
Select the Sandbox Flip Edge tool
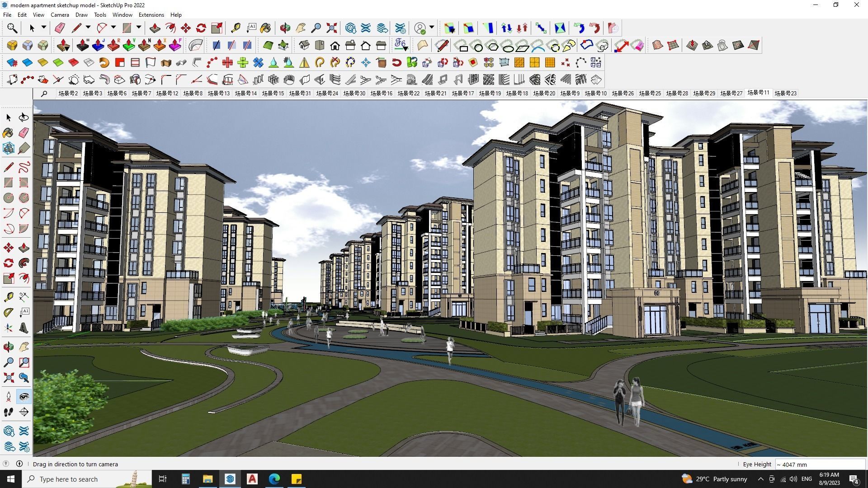754,45
